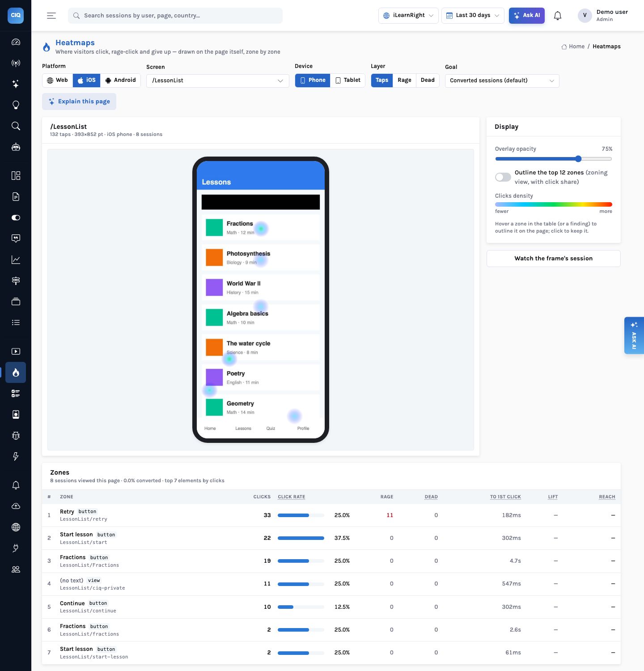Screen dimensions: 644x671
Task: Click the Explain this page button
Action: [x=79, y=102]
